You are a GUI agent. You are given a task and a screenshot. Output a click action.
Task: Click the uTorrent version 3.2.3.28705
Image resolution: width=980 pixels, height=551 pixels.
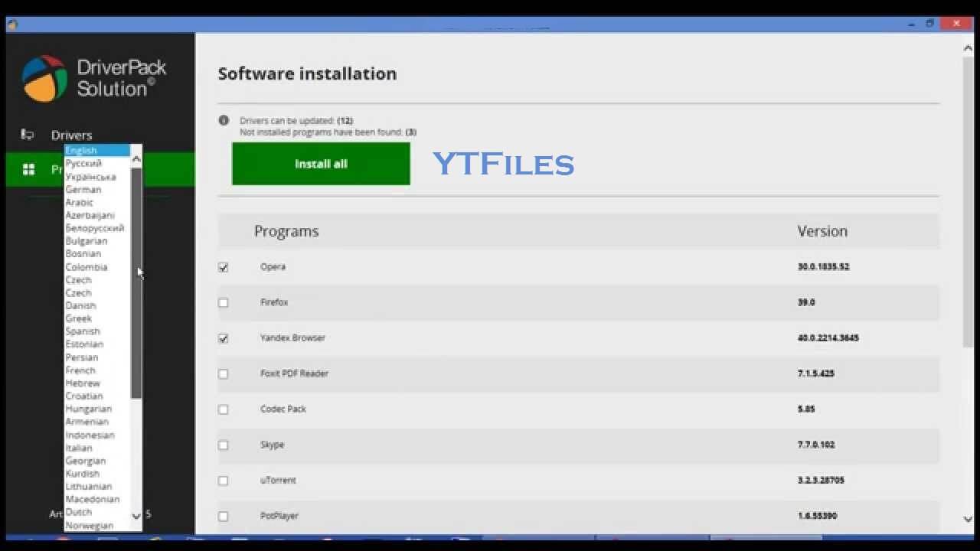[x=822, y=481]
